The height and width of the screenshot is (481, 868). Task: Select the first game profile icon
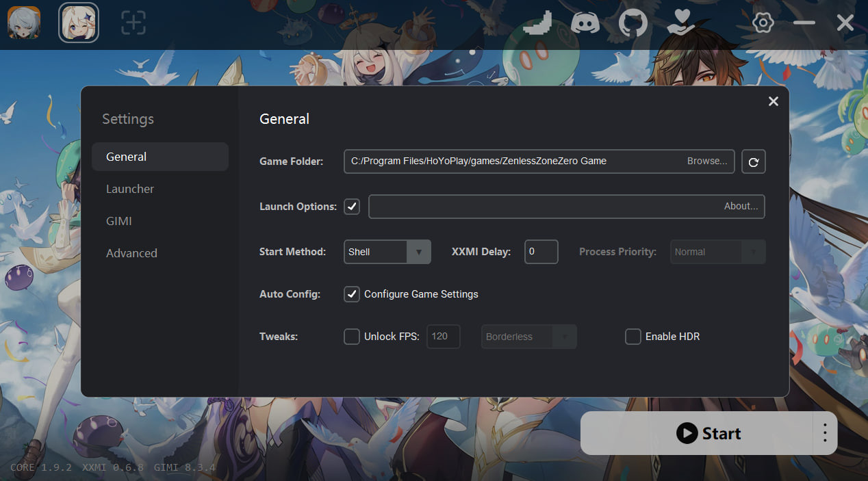[x=24, y=23]
